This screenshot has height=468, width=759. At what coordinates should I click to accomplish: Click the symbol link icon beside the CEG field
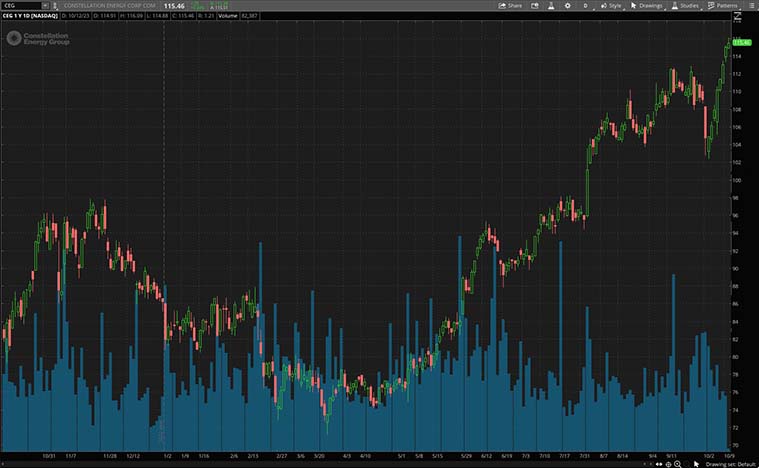click(55, 6)
